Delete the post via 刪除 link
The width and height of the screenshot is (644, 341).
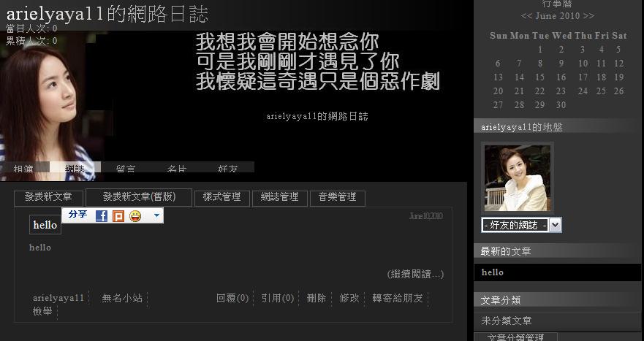[317, 298]
